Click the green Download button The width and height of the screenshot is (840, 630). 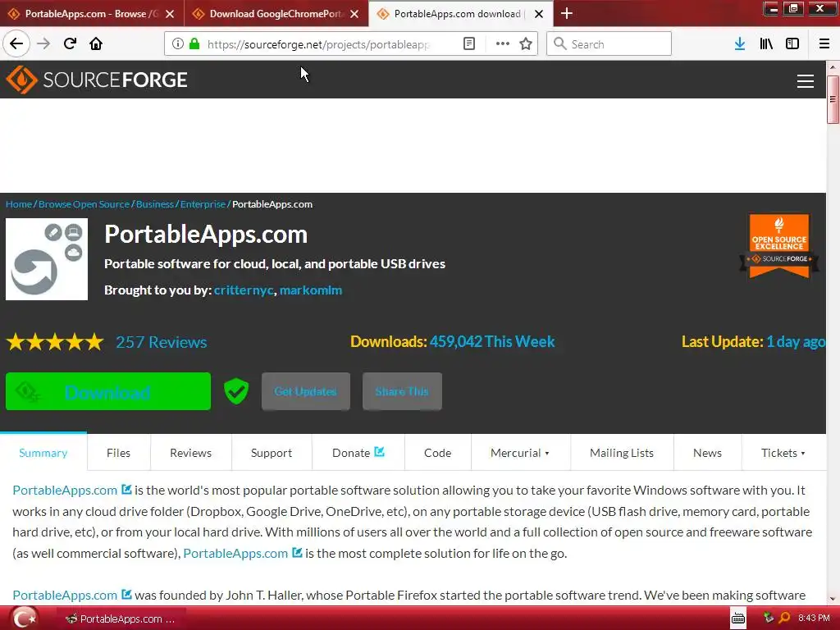[108, 391]
